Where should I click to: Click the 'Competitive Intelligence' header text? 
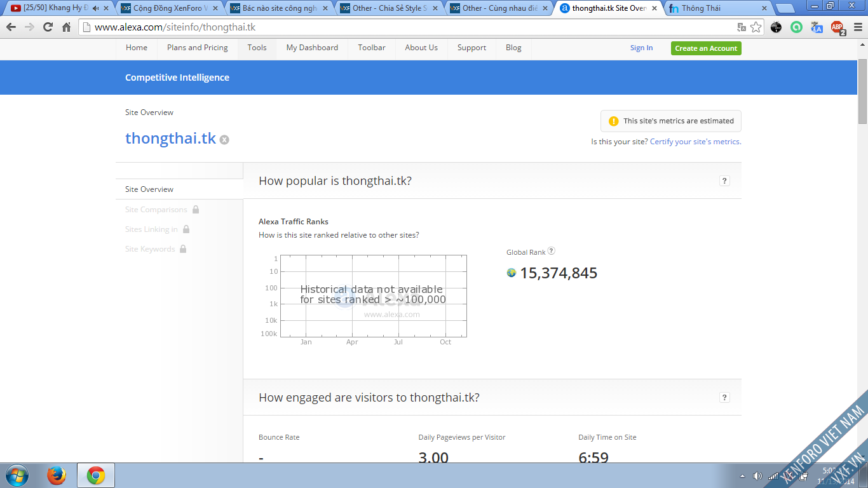pos(177,78)
